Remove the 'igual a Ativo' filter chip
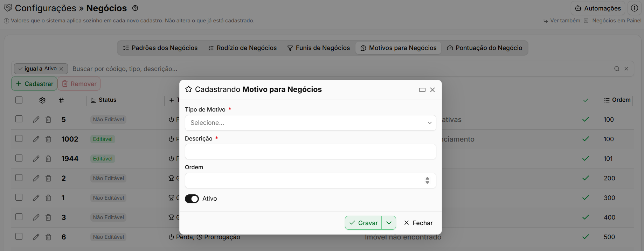Viewport: 644px width, 251px height. (61, 69)
